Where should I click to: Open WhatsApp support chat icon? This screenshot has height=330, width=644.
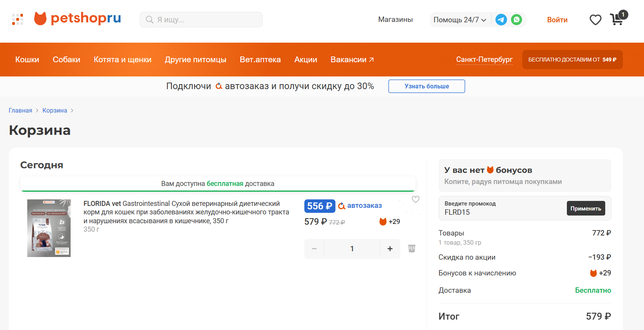click(517, 20)
